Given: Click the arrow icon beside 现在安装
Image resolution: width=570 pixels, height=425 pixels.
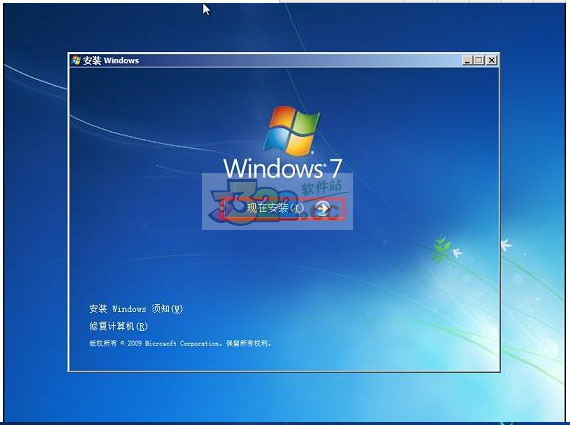Looking at the screenshot, I should (322, 208).
